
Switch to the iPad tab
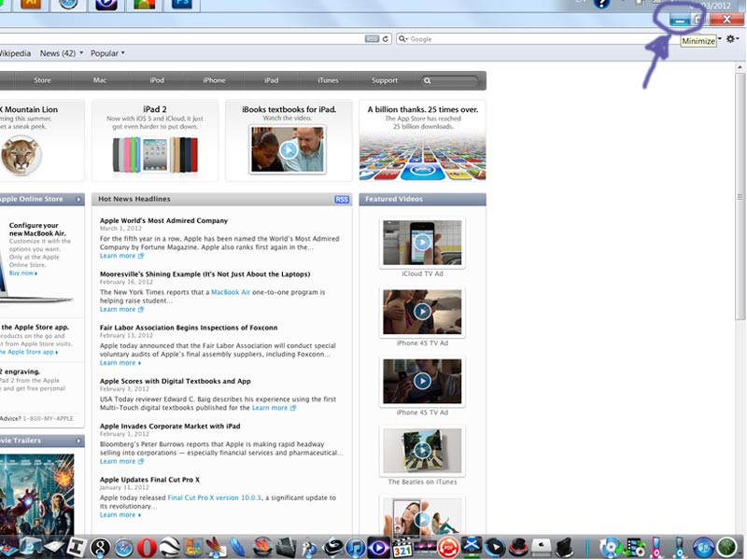click(271, 80)
